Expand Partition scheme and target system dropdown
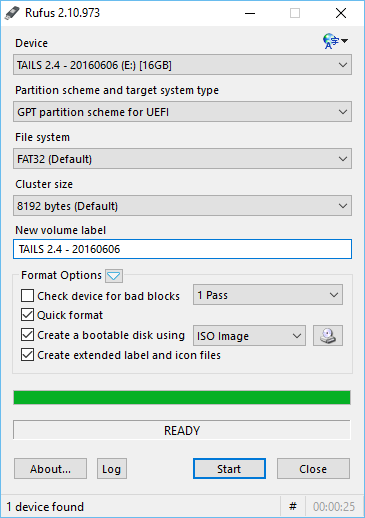 click(182, 112)
